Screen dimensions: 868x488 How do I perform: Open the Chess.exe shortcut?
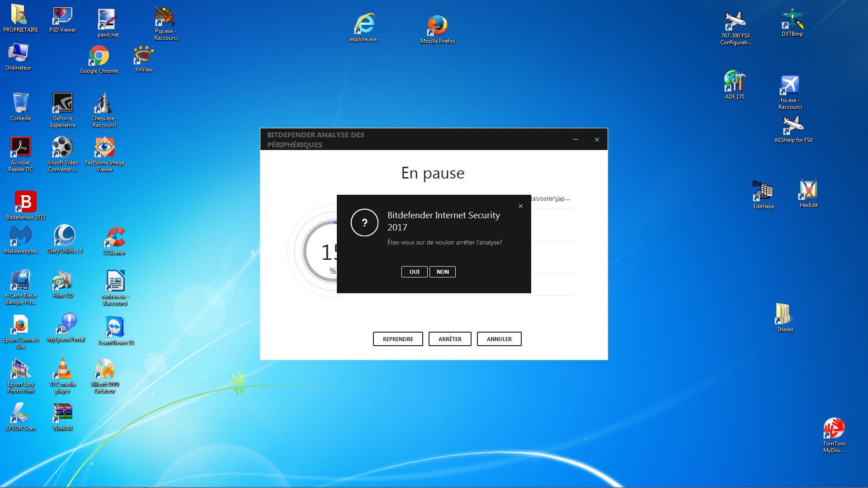tap(104, 110)
